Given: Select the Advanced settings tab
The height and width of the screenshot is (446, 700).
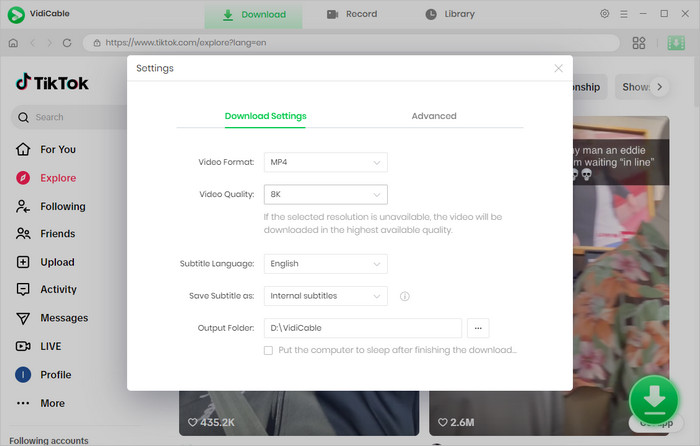Looking at the screenshot, I should 434,116.
